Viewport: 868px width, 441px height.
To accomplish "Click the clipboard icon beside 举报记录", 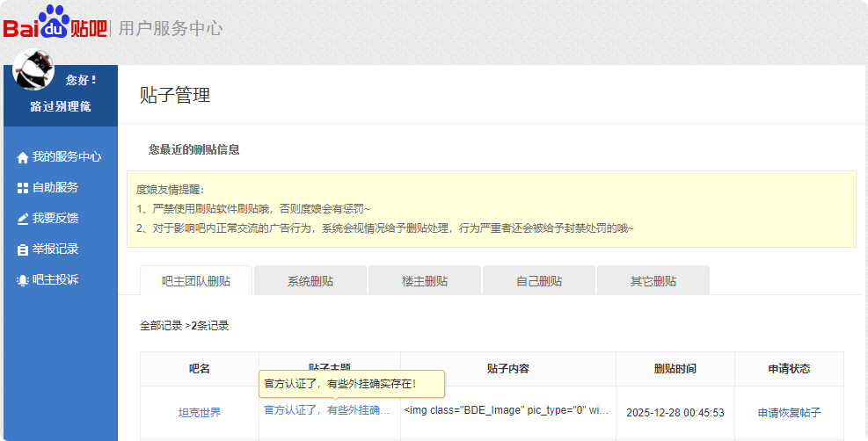I will click(23, 249).
